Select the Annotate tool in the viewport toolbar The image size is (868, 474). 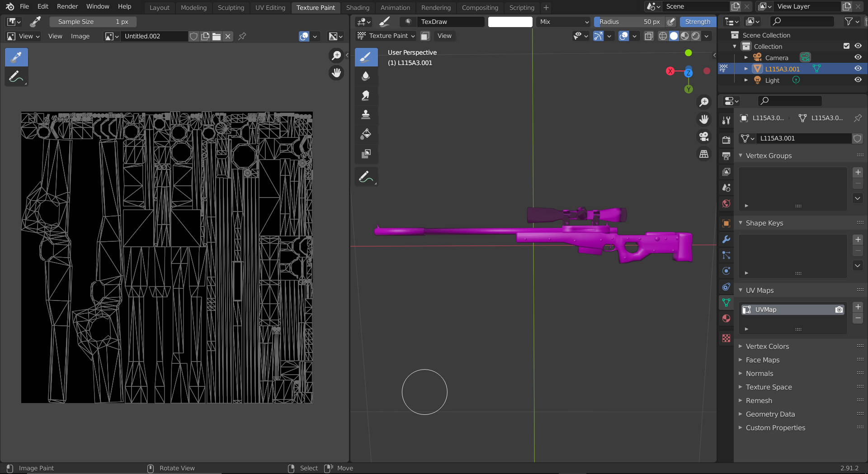click(366, 176)
